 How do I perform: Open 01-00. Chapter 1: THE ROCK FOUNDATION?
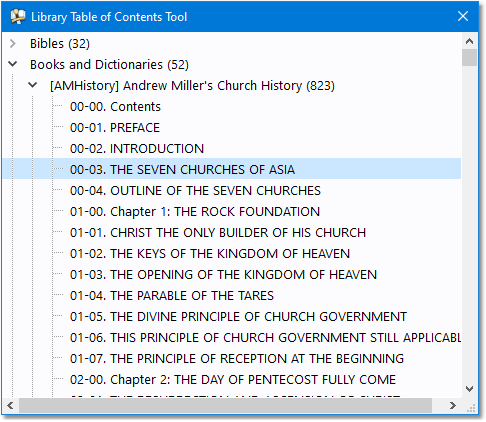[x=195, y=212]
